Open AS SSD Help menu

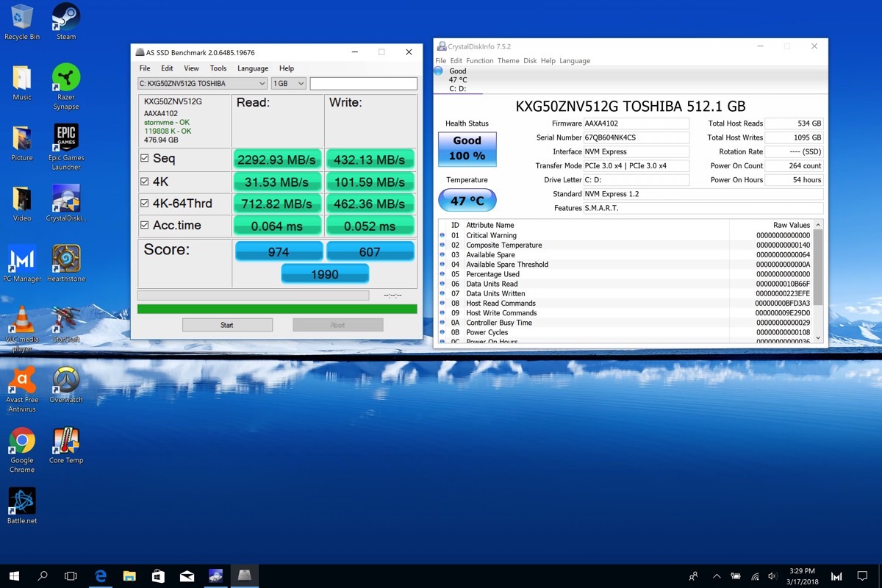287,68
